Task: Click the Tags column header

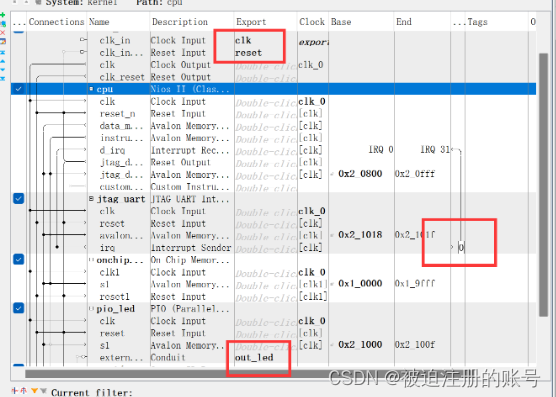Action: [496, 22]
